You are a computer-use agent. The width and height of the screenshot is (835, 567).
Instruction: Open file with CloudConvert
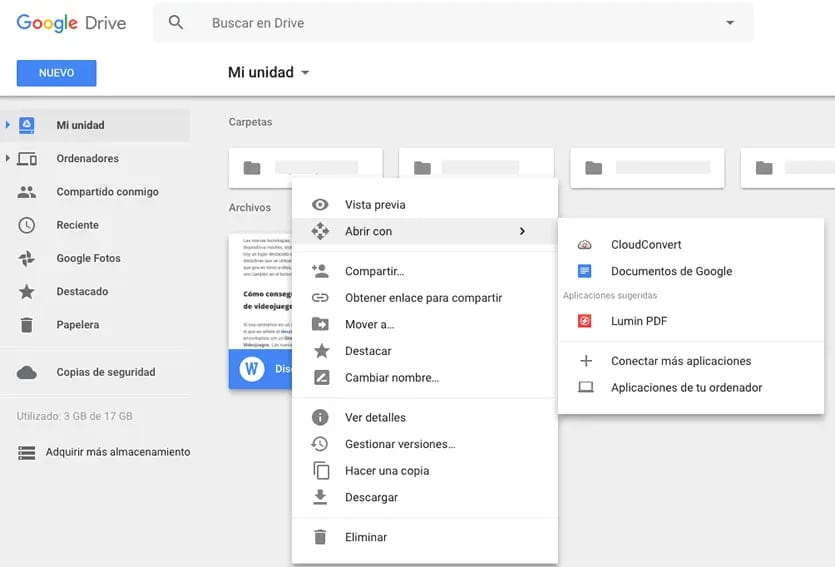click(691, 245)
